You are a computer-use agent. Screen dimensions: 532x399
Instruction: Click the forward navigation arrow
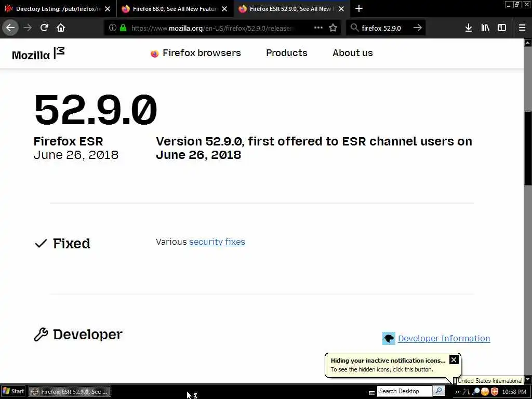point(28,28)
